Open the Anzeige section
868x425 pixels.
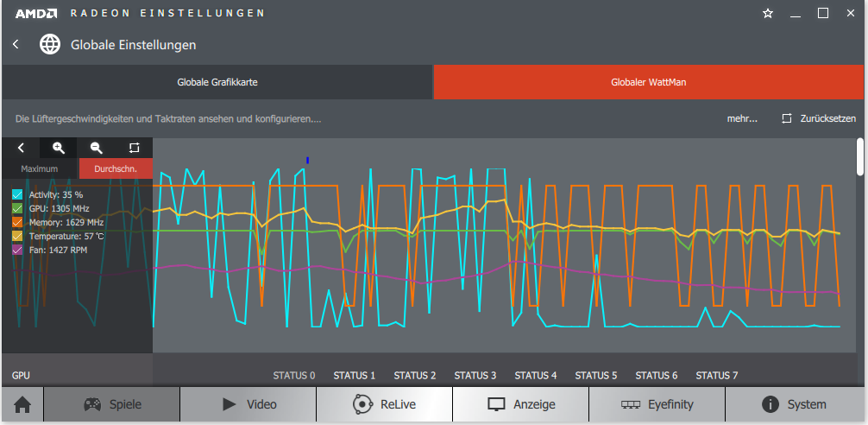pos(520,404)
